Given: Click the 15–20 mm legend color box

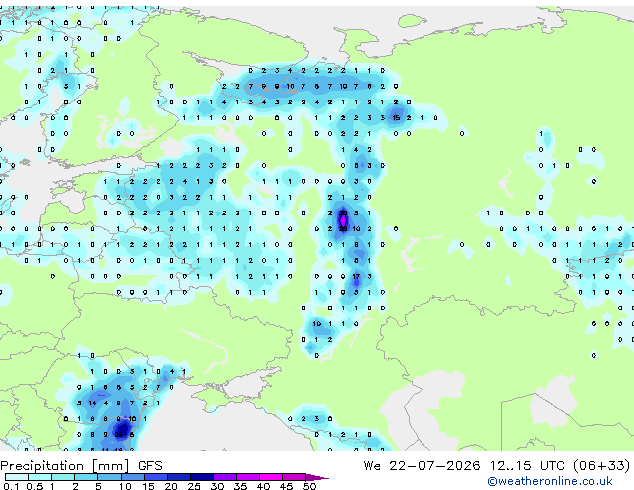Looking at the screenshot, I should (156, 477).
